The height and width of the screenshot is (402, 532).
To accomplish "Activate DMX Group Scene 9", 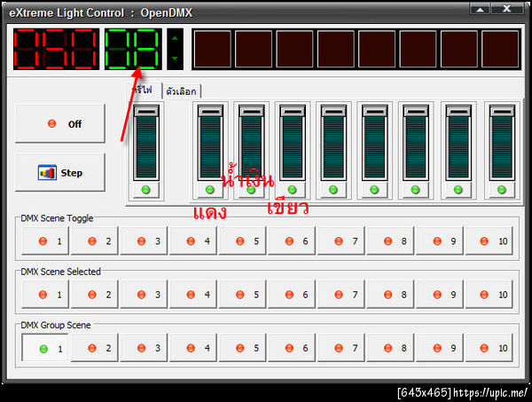I will [x=440, y=348].
